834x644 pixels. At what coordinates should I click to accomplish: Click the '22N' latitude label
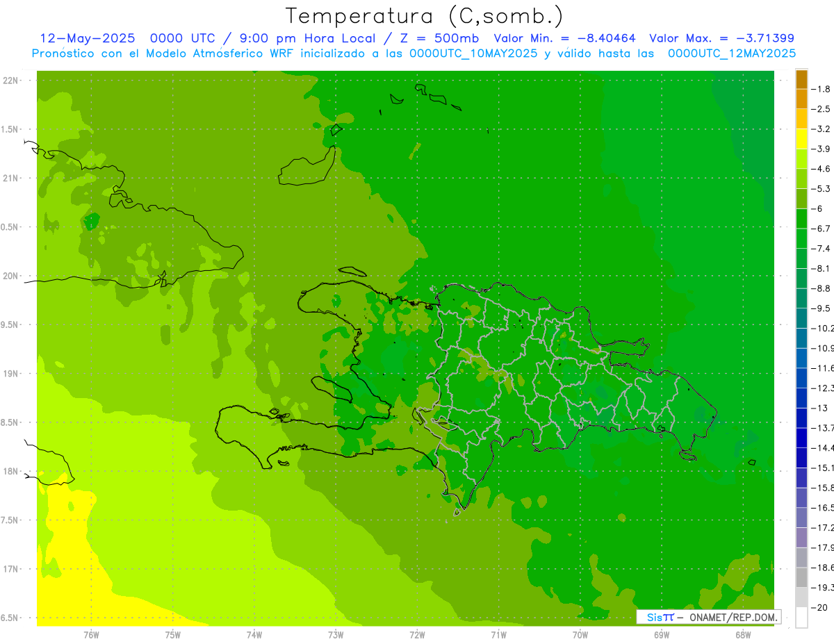(x=11, y=81)
